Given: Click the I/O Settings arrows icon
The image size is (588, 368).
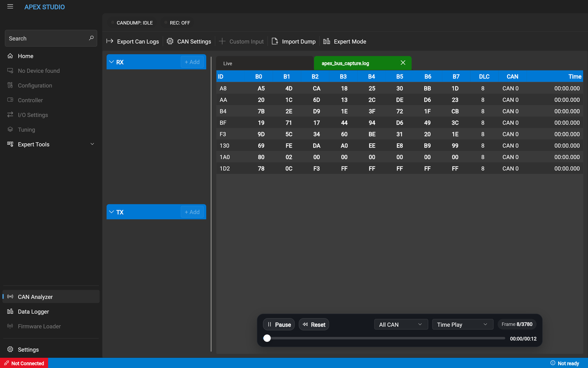Looking at the screenshot, I should [10, 114].
